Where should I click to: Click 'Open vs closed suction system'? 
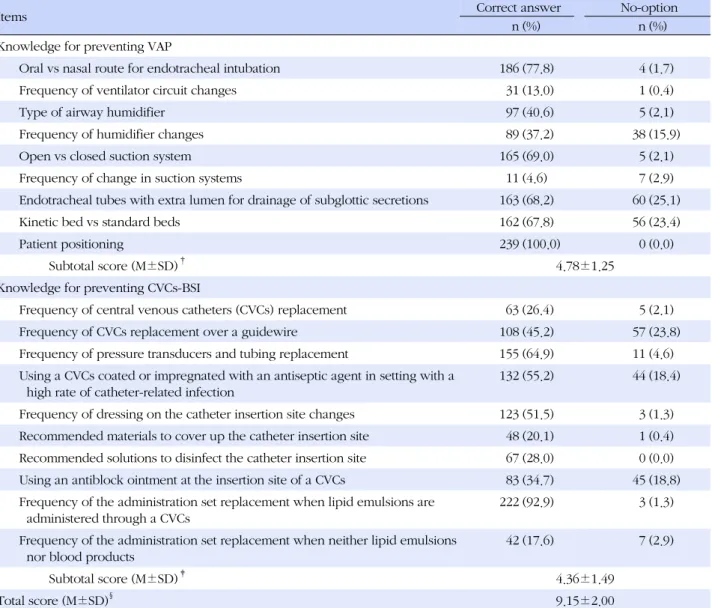[105, 156]
